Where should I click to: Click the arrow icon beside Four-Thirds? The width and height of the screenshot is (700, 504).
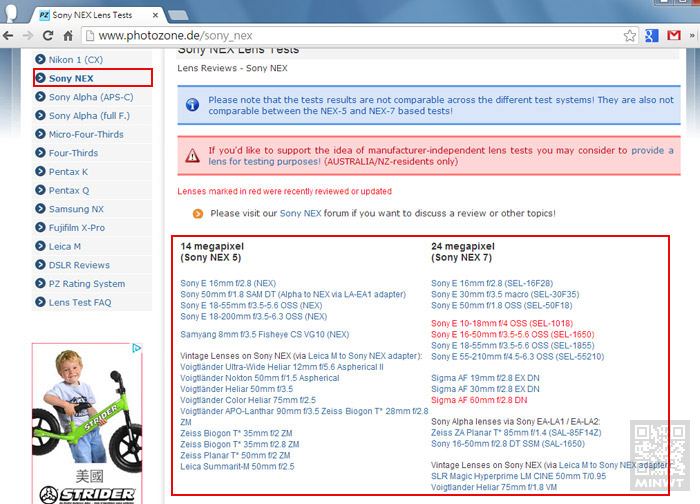click(x=40, y=153)
